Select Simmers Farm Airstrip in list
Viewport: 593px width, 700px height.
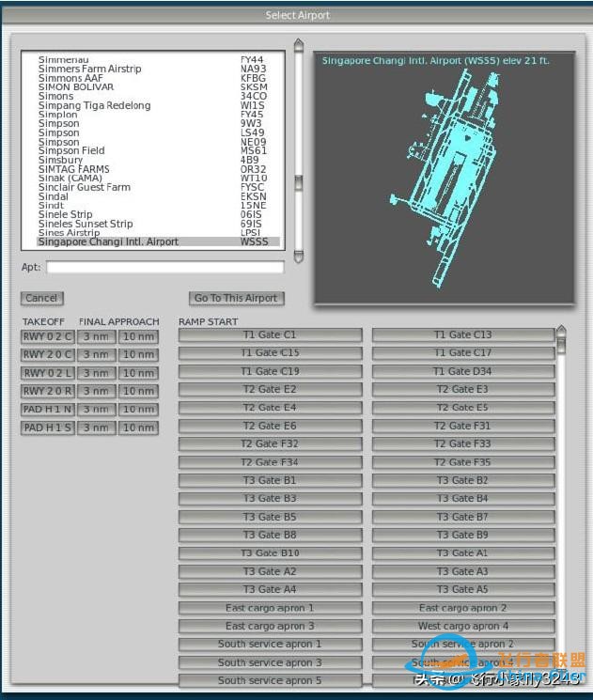tap(158, 69)
